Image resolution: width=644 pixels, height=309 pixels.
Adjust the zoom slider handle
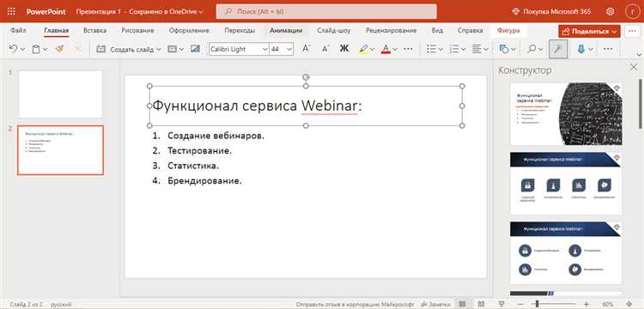click(538, 305)
